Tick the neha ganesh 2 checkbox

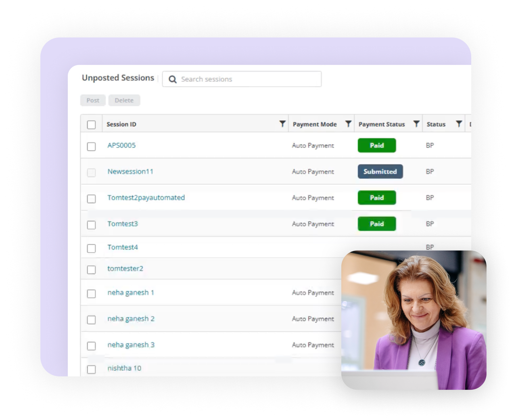point(92,320)
